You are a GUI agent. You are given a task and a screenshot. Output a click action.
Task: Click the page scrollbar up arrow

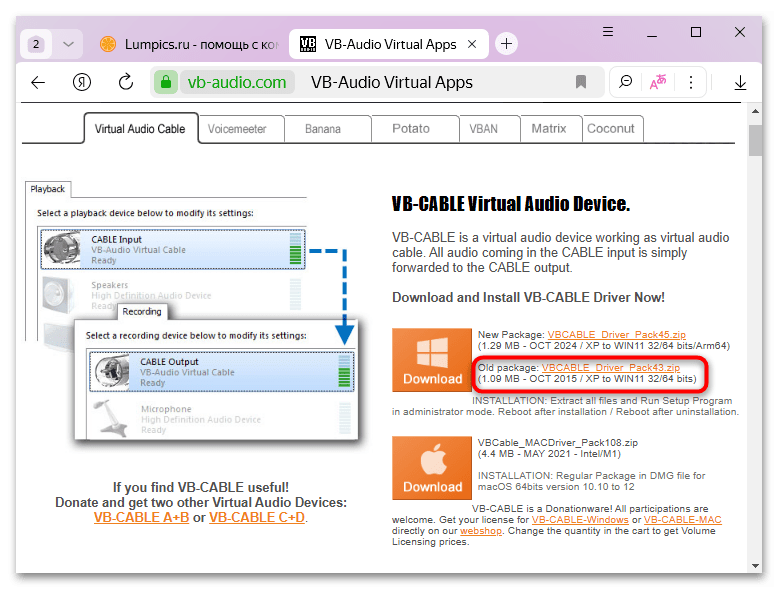pyautogui.click(x=755, y=111)
